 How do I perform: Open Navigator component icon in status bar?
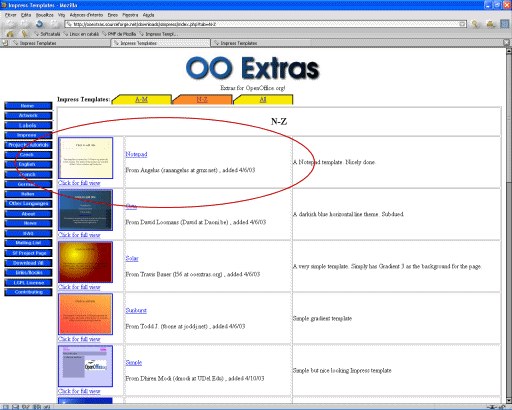6,407
